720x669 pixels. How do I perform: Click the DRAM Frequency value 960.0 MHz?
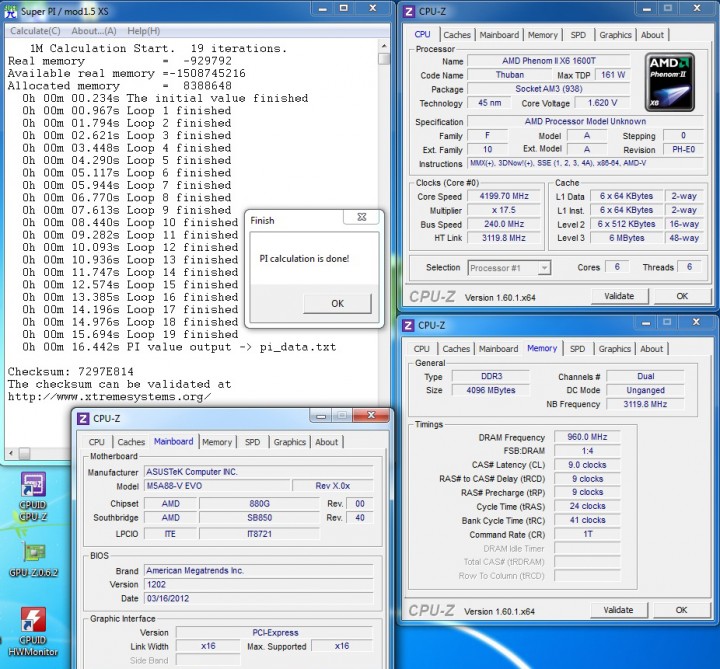(x=587, y=437)
